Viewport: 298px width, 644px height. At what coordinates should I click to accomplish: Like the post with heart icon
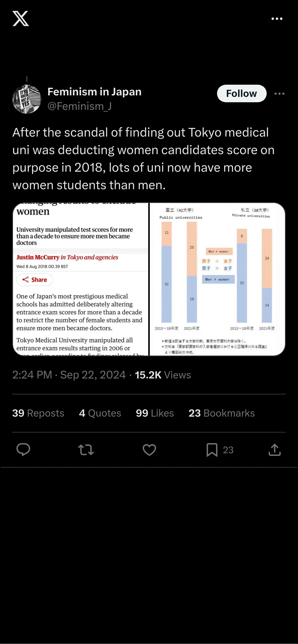(149, 450)
